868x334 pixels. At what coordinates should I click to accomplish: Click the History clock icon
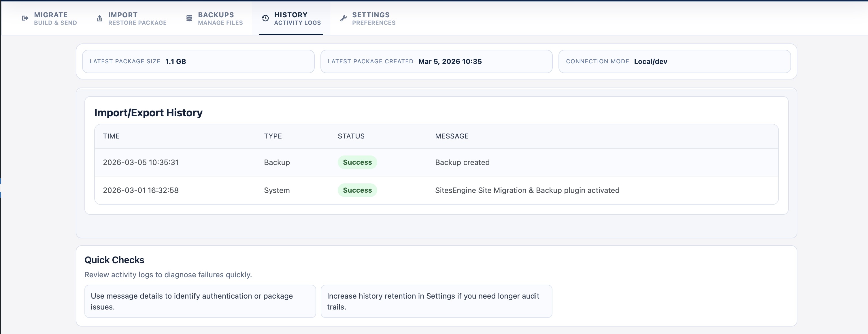tap(265, 18)
